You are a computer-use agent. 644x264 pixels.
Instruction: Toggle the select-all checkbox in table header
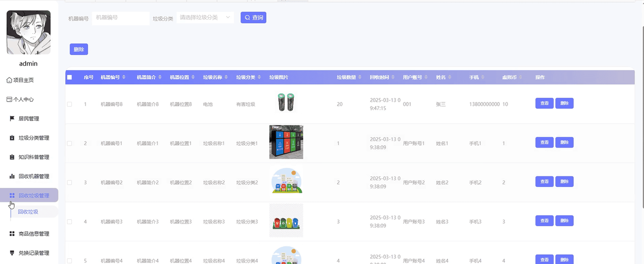69,78
